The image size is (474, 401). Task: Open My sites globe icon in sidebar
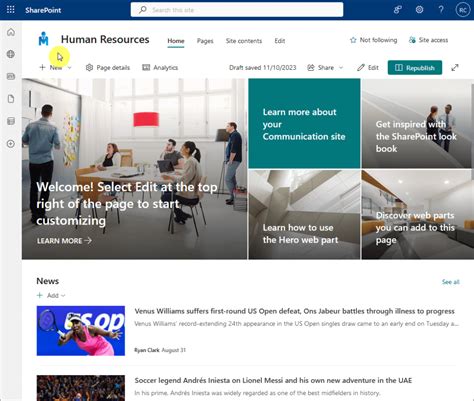[x=11, y=54]
